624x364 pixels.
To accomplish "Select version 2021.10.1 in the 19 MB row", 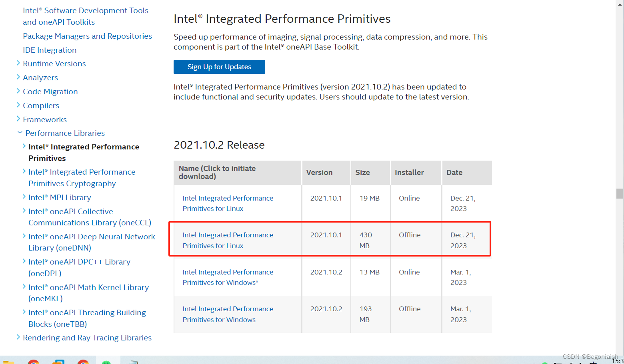I will pyautogui.click(x=326, y=198).
